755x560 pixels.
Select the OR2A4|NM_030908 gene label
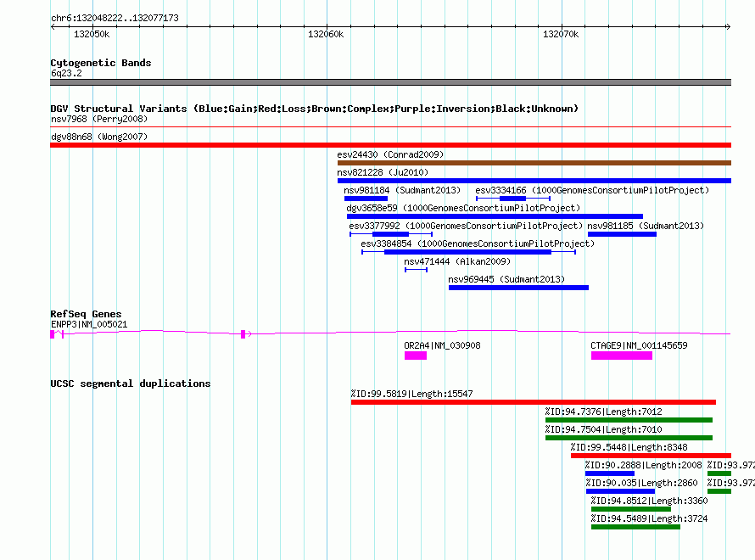(442, 345)
